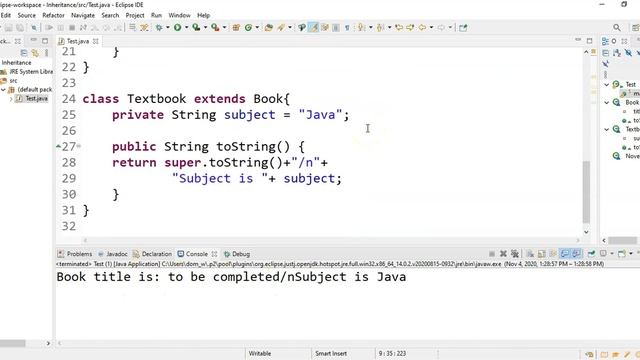Switch to the Problems tab
Screen dimensions: 640x360
(x=75, y=254)
